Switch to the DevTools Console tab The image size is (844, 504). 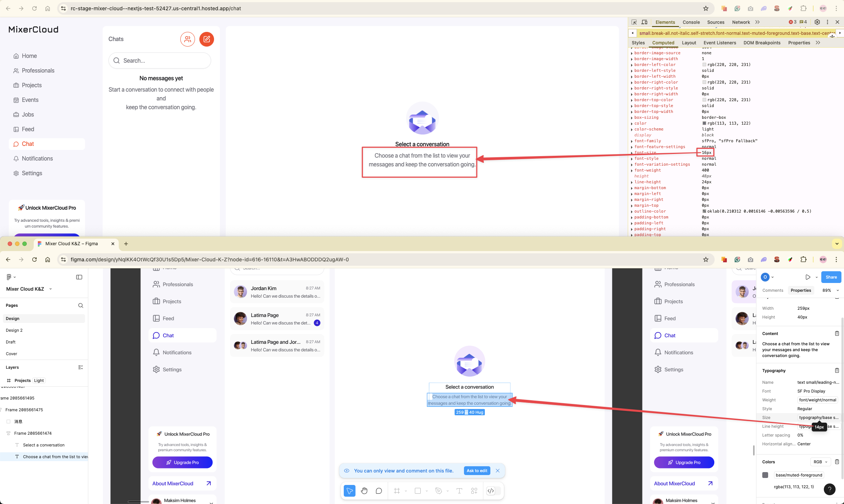691,22
